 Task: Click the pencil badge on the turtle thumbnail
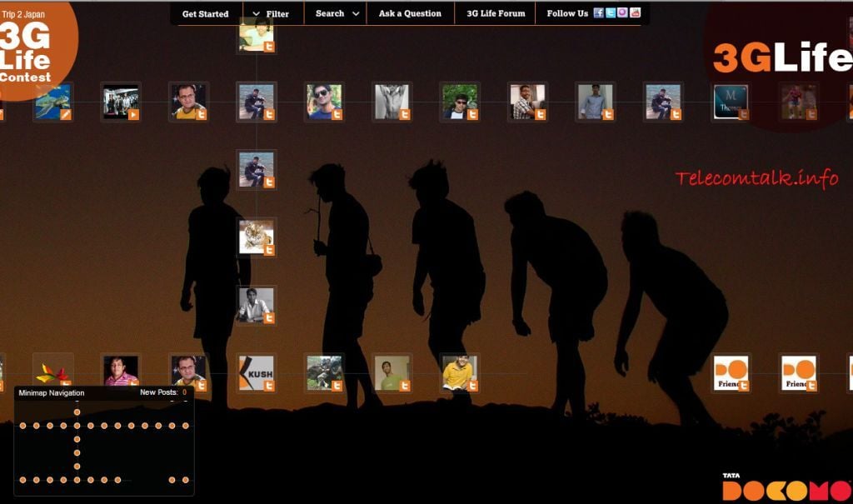tap(65, 114)
